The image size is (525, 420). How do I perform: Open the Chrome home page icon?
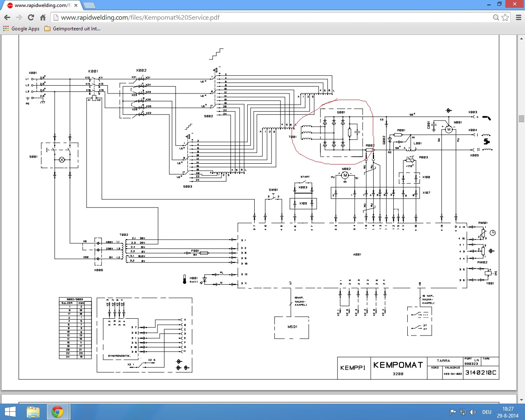click(x=43, y=17)
